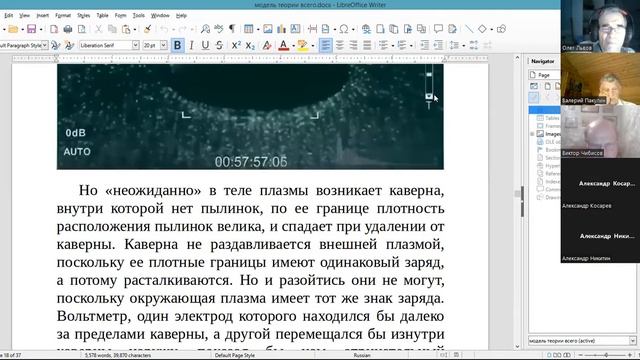Screen dimensions: 640x360
Task: Click the Insert Image icon
Action: pyautogui.click(x=268, y=29)
